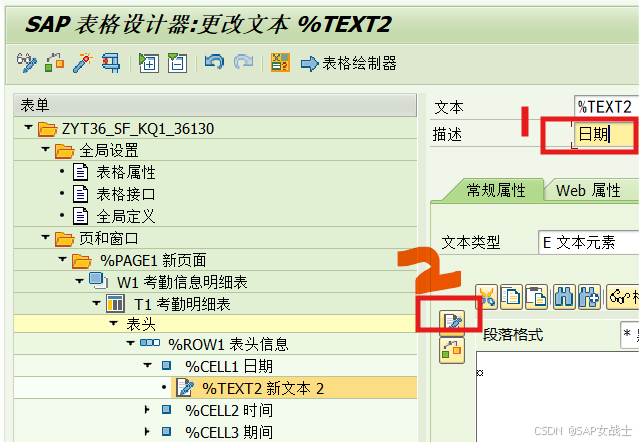Viewport: 639px width, 442px height.
Task: Click the Redo arrow in toolbar
Action: pyautogui.click(x=243, y=62)
